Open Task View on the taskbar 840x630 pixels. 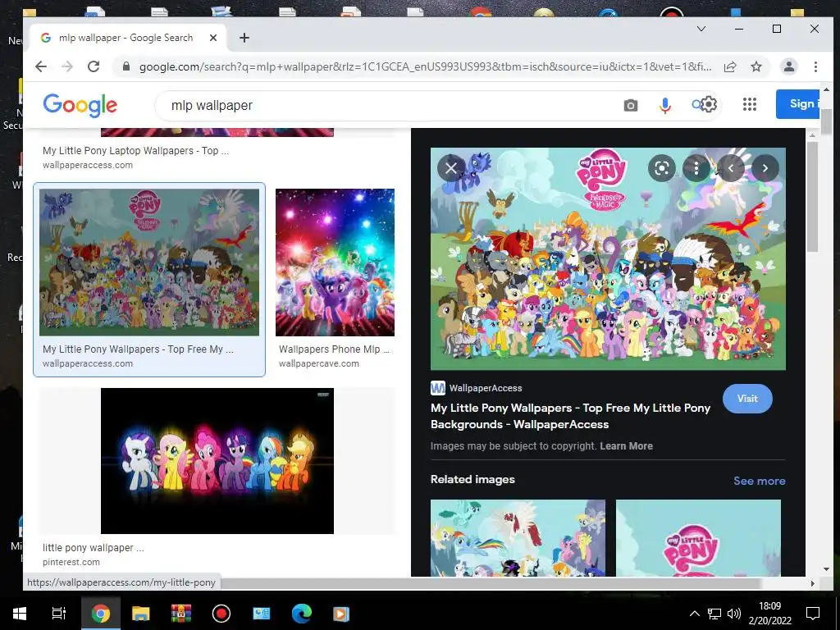coord(58,614)
